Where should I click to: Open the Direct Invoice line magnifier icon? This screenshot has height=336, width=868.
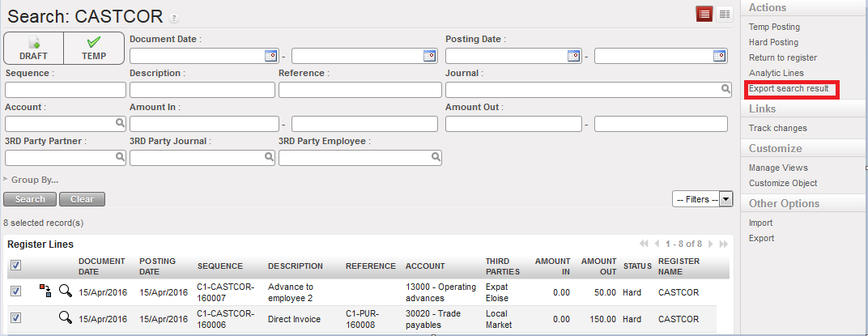(x=65, y=318)
